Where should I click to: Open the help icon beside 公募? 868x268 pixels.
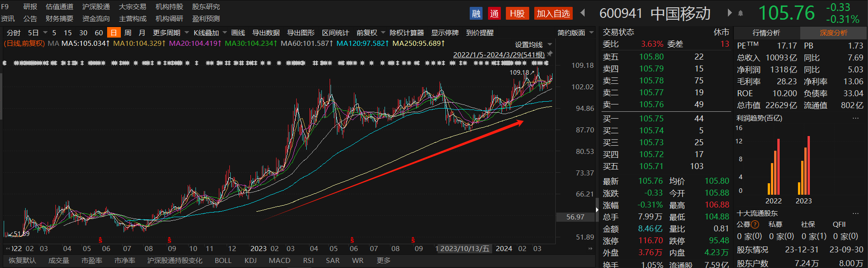coord(755,224)
